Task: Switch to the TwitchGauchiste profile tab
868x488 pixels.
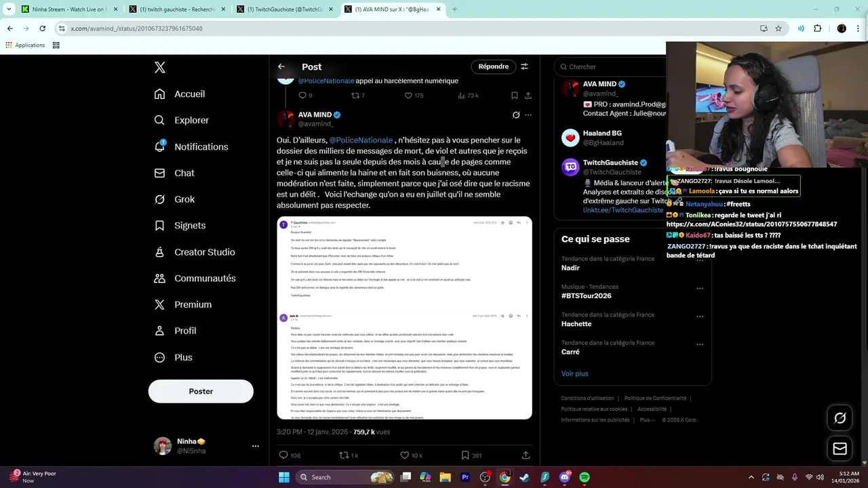Action: 285,9
